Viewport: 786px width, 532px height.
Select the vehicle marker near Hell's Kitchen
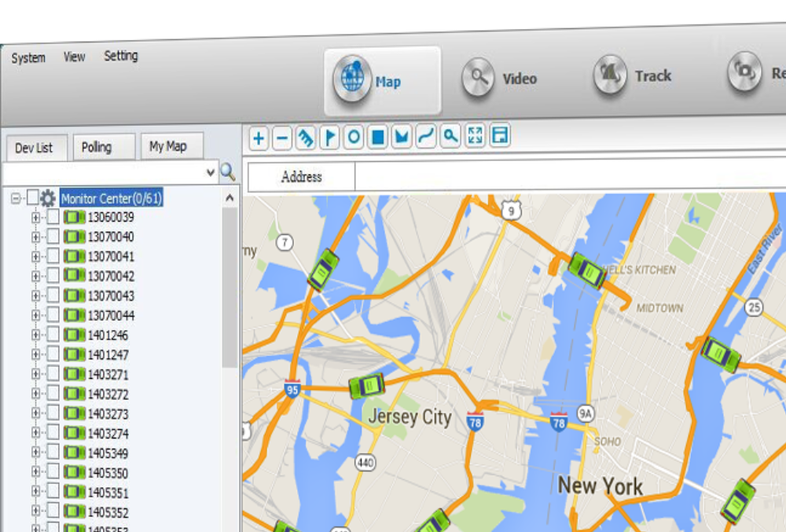coord(587,270)
